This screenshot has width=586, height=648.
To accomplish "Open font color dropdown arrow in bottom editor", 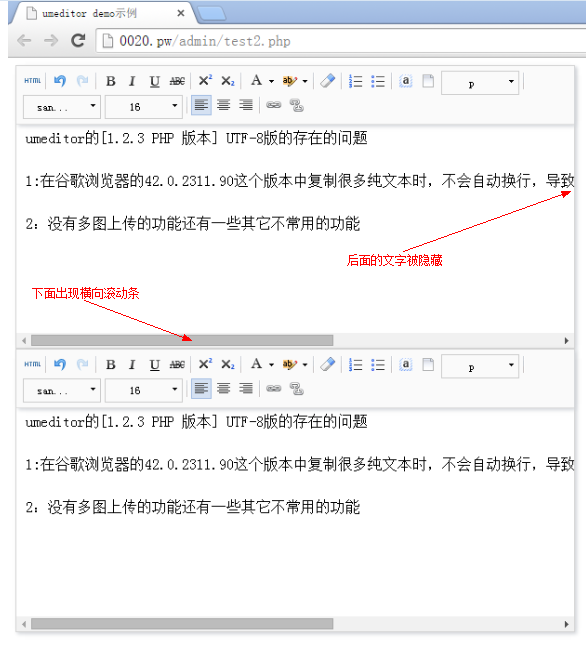I will point(271,364).
